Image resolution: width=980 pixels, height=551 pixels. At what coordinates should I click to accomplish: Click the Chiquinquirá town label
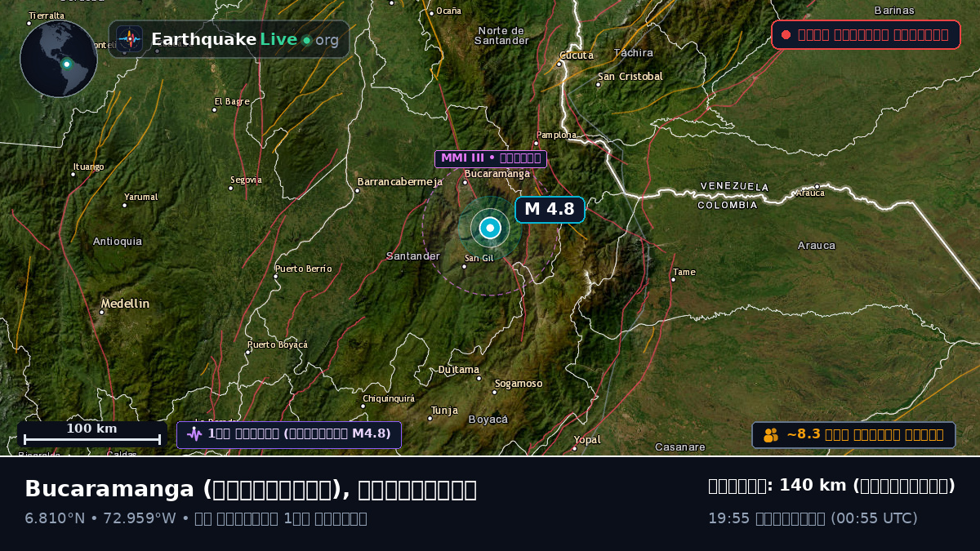click(x=389, y=398)
